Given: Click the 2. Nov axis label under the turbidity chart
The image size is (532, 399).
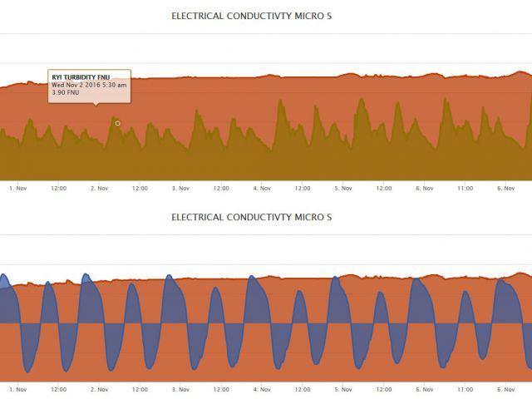Looking at the screenshot, I should point(100,188).
